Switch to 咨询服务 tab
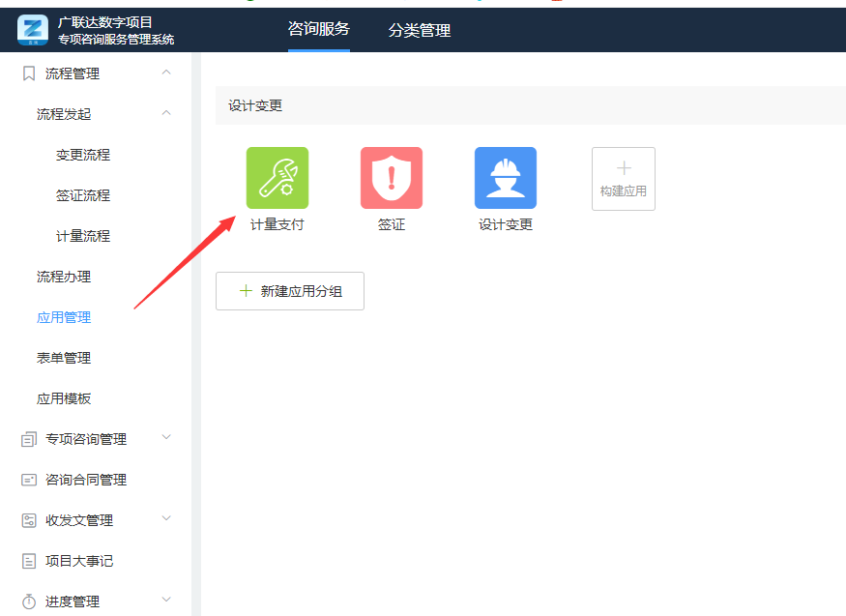The height and width of the screenshot is (616, 846). [x=319, y=29]
